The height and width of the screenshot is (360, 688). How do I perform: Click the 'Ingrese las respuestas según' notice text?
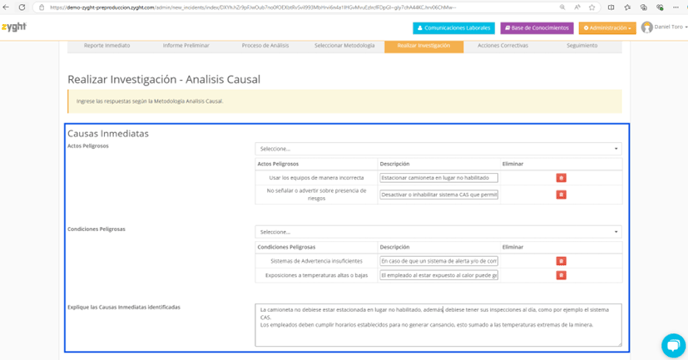point(150,101)
